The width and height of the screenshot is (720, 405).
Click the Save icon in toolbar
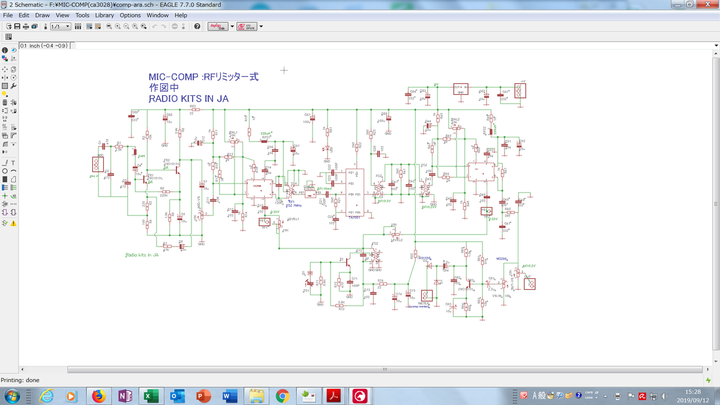(16, 26)
